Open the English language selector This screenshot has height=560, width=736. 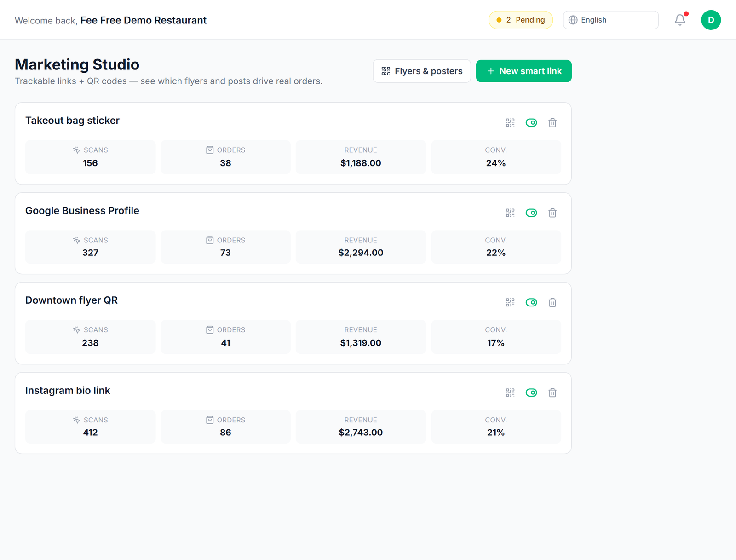pyautogui.click(x=611, y=20)
